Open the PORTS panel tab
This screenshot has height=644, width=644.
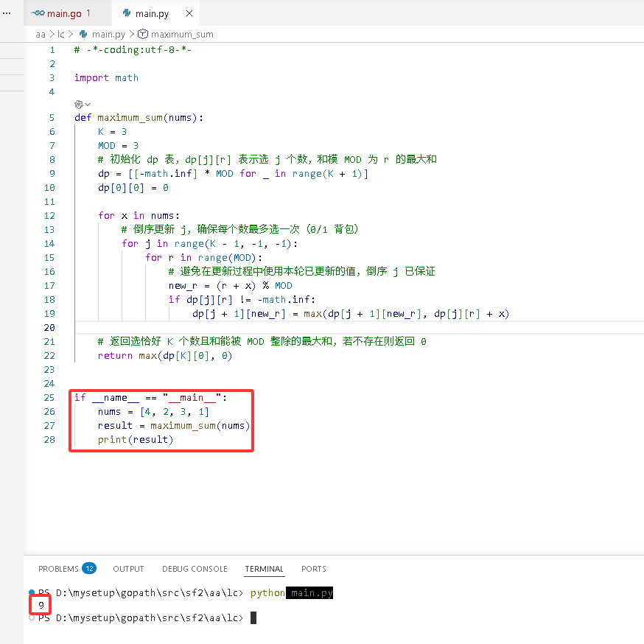pos(314,569)
